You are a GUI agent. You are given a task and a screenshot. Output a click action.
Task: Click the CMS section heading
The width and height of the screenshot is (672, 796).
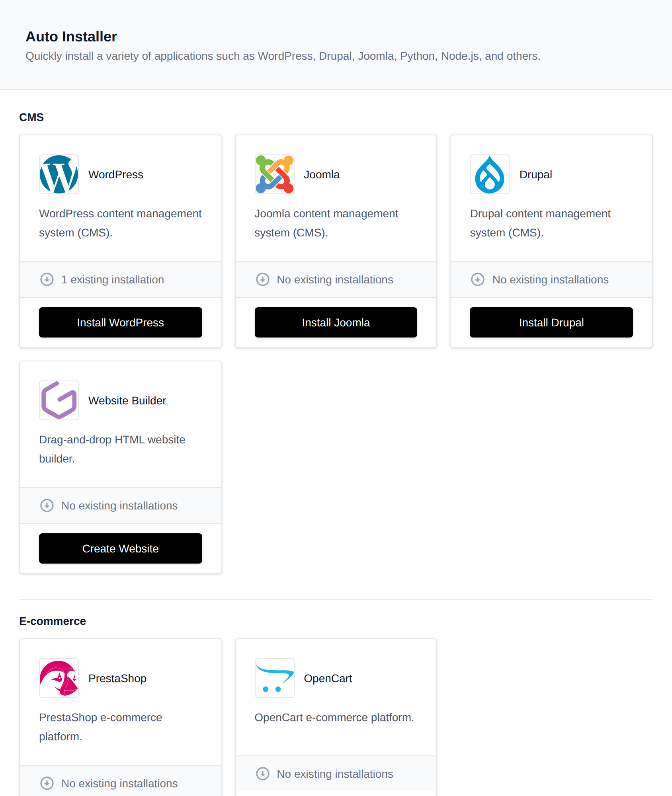click(31, 117)
